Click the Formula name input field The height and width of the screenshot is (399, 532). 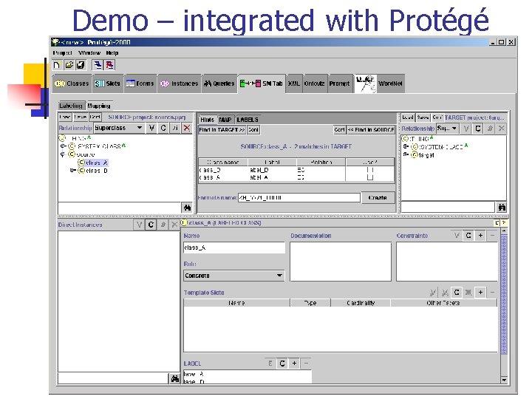(x=299, y=198)
